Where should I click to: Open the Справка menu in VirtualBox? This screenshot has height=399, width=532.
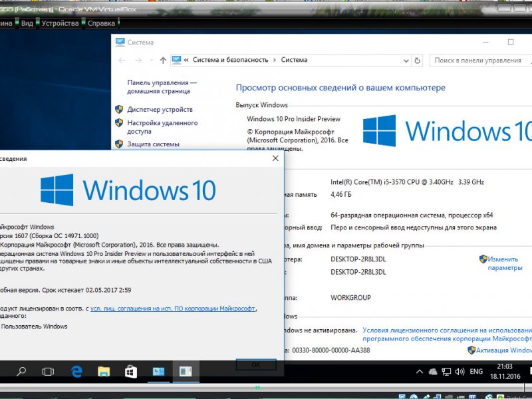coord(101,23)
